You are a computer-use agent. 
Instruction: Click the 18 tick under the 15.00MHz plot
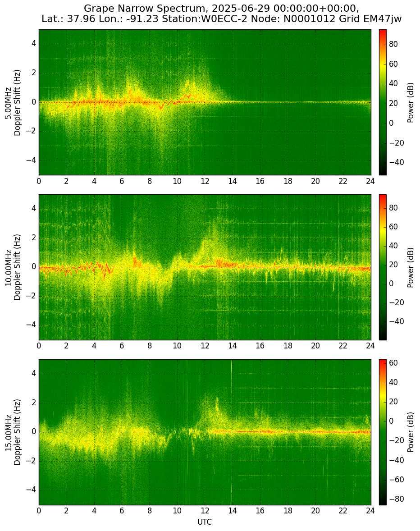click(288, 511)
